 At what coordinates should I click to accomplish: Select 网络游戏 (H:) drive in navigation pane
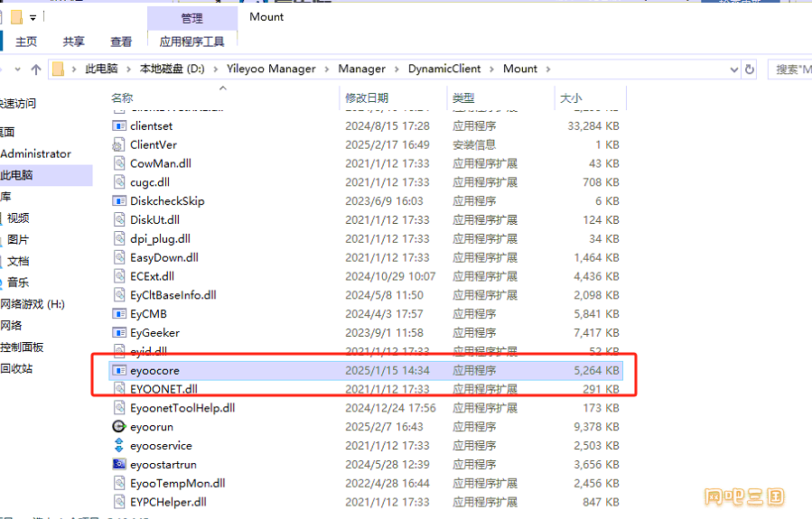(33, 304)
